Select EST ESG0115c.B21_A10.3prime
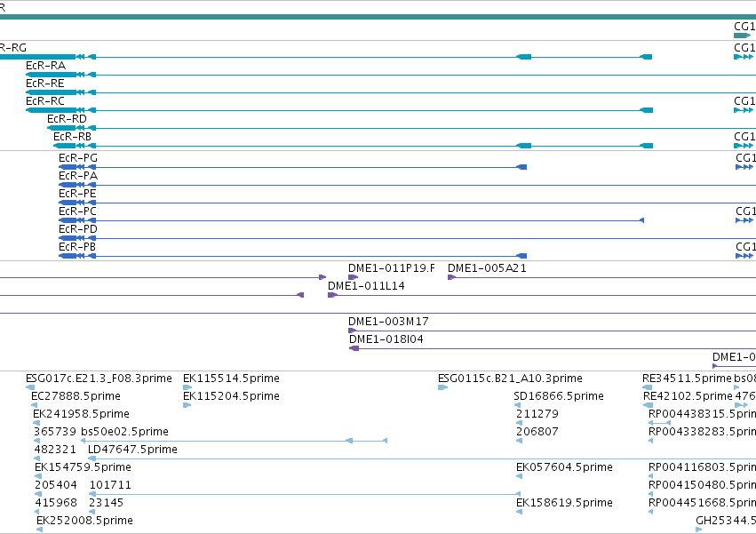The width and height of the screenshot is (756, 534). (510, 379)
